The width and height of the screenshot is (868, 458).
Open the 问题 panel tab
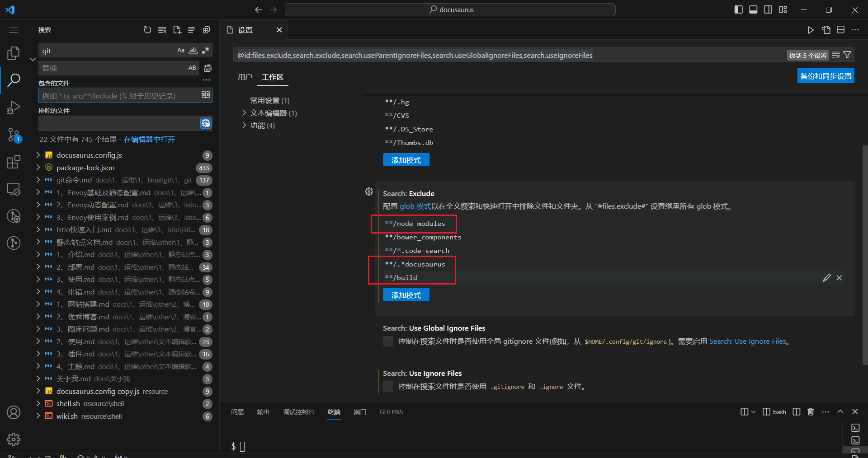tap(237, 412)
